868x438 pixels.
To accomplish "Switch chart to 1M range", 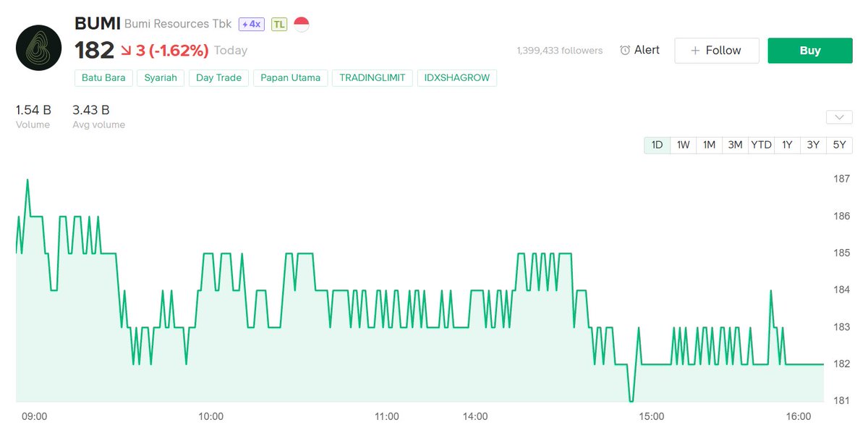I will (x=709, y=145).
